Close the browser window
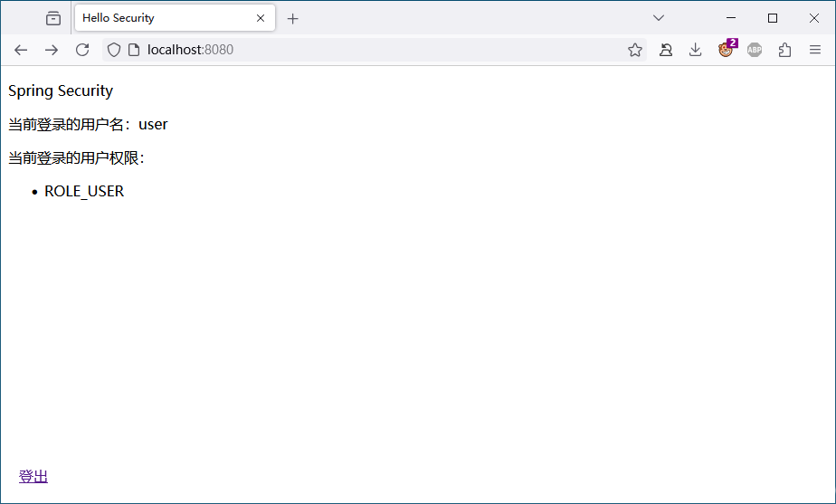Screen dimensions: 836x504 (814, 18)
